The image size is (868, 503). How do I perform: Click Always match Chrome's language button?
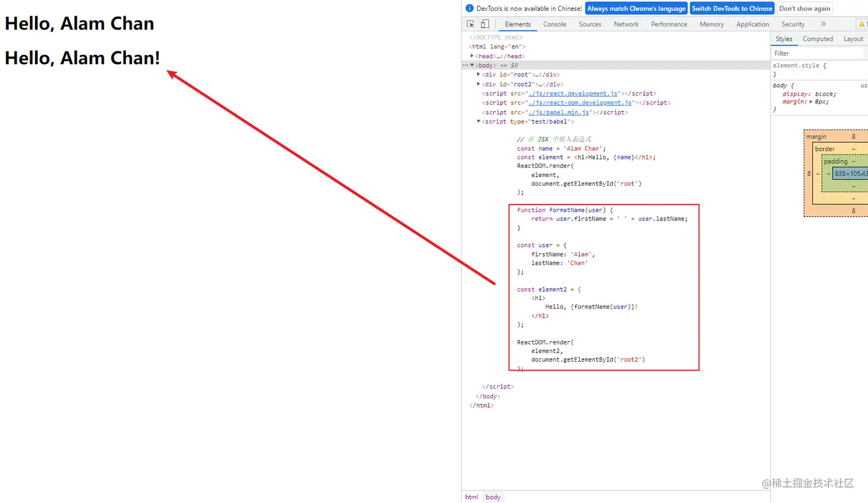pyautogui.click(x=637, y=9)
